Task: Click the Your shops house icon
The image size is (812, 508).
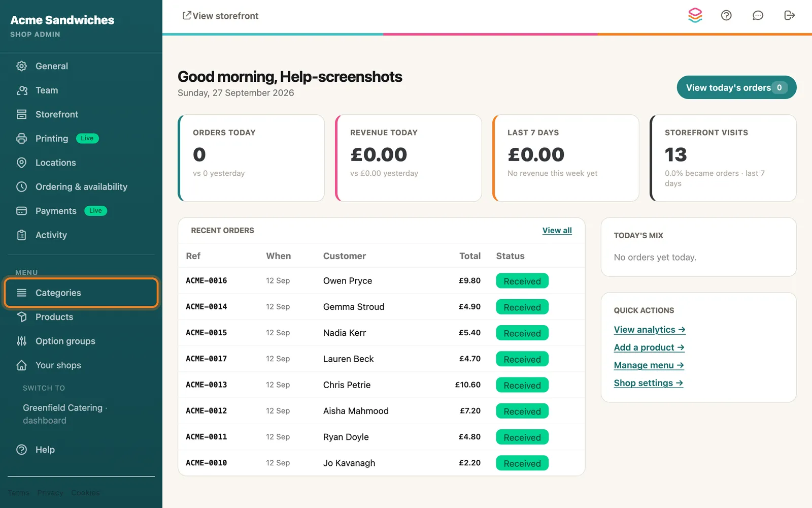Action: [x=21, y=365]
